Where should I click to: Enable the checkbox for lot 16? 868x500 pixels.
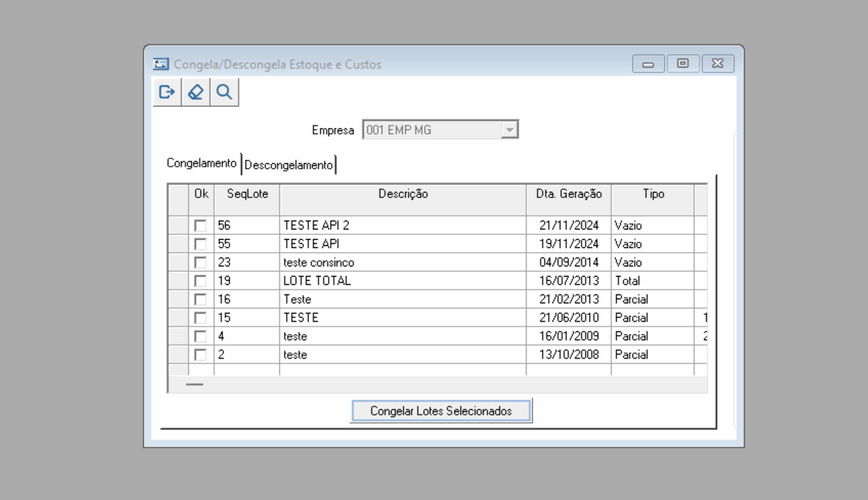(200, 299)
